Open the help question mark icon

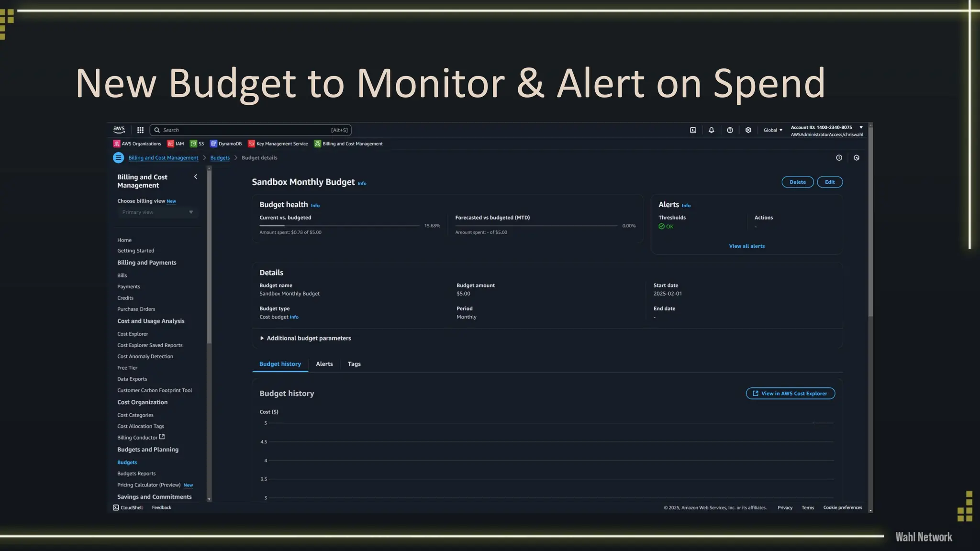pos(730,130)
